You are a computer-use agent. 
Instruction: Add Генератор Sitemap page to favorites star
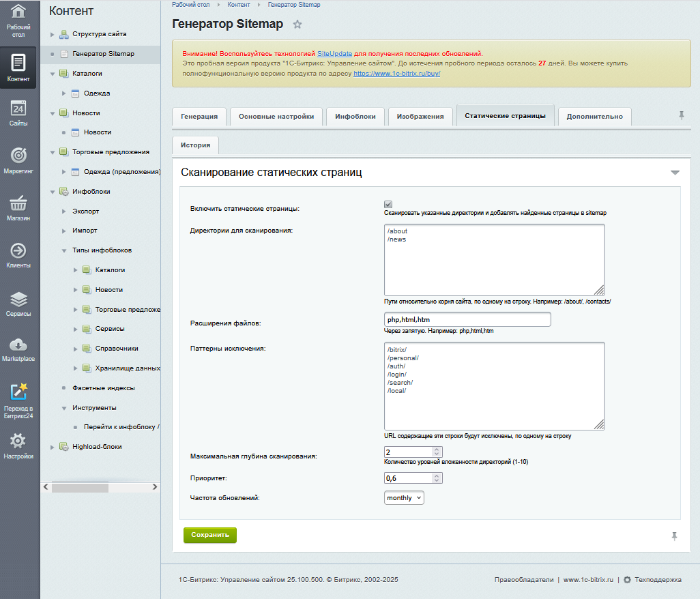pos(297,25)
